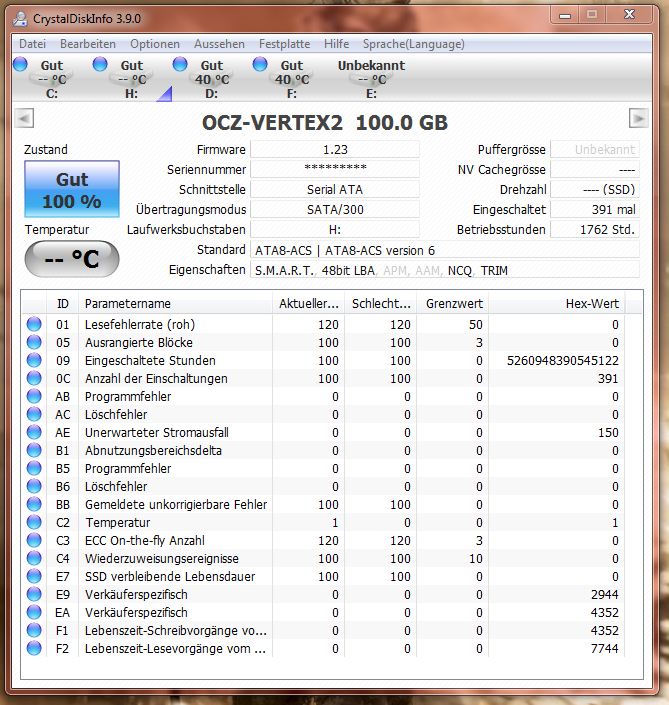Click status icon for row B6
This screenshot has width=669, height=705.
(34, 486)
